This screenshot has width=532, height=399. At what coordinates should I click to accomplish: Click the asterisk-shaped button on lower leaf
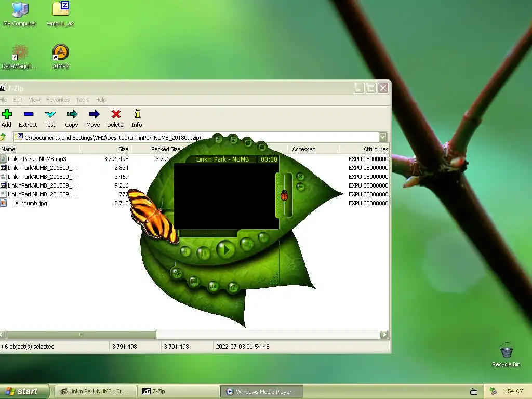point(177,273)
